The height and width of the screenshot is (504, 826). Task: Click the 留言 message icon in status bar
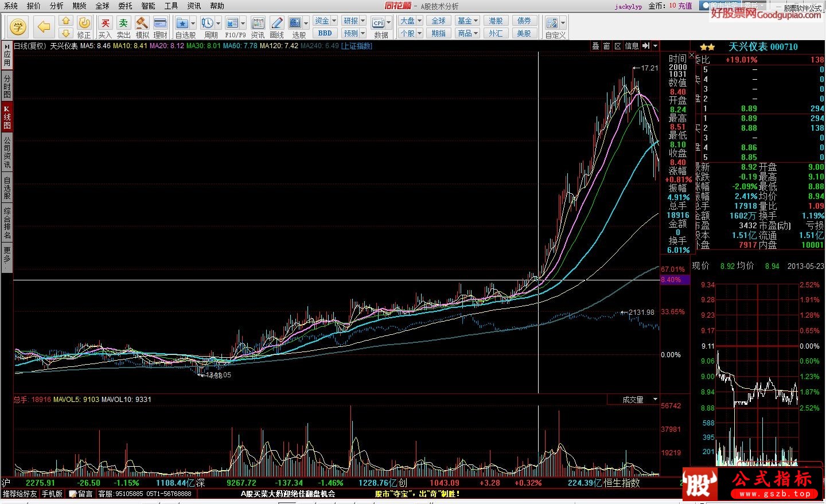pos(81,494)
